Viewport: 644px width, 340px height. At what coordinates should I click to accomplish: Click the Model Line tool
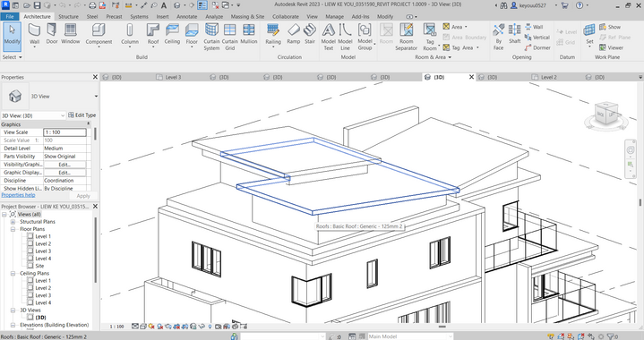pyautogui.click(x=345, y=37)
